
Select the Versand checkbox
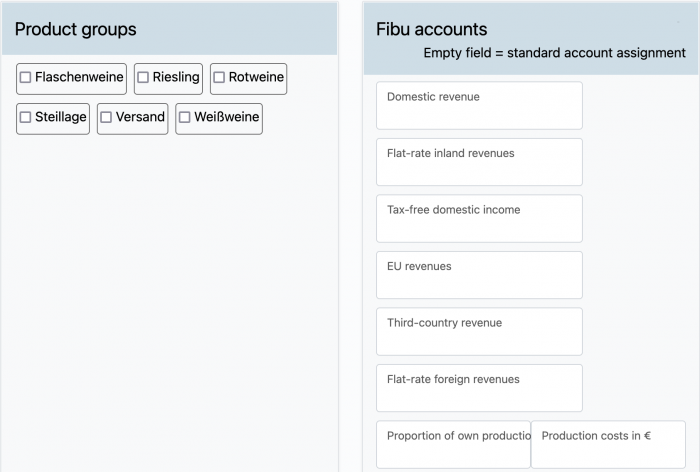click(106, 118)
